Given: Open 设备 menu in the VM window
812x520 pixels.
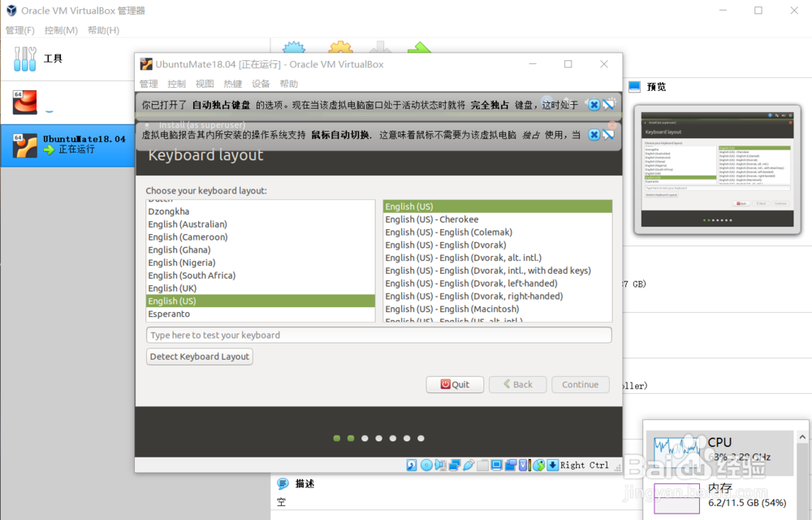Looking at the screenshot, I should [x=261, y=84].
